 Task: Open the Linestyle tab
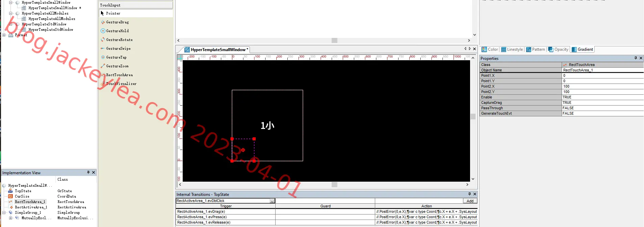[512, 49]
